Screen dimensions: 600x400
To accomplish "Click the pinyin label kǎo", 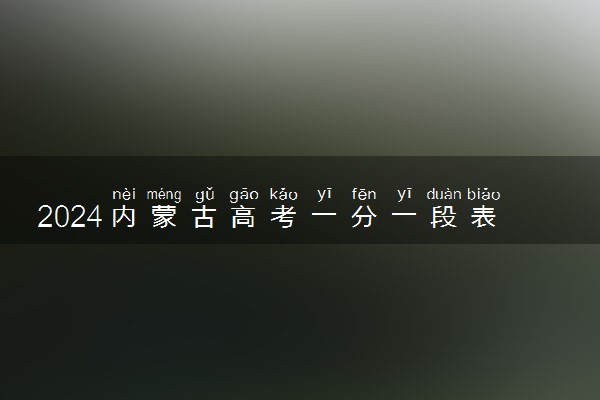I will 284,194.
